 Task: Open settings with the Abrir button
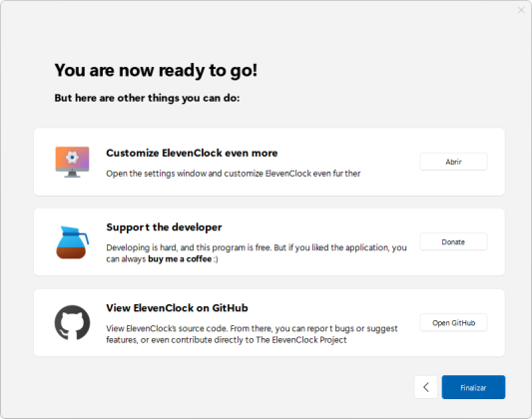click(x=453, y=162)
